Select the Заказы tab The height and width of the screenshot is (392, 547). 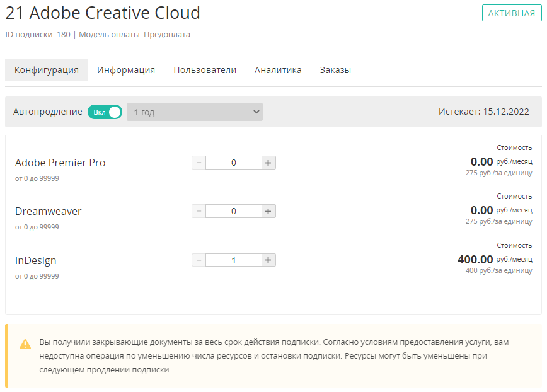pyautogui.click(x=335, y=70)
